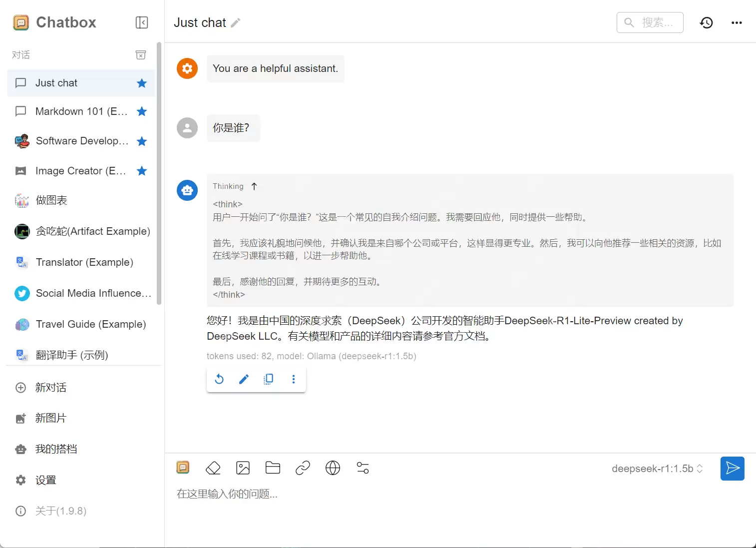Toggle favorite on "Markdown 101"
The image size is (756, 548).
click(x=141, y=111)
